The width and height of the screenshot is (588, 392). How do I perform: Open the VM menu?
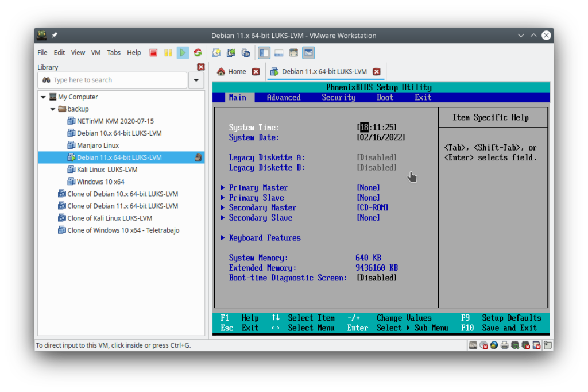(95, 52)
